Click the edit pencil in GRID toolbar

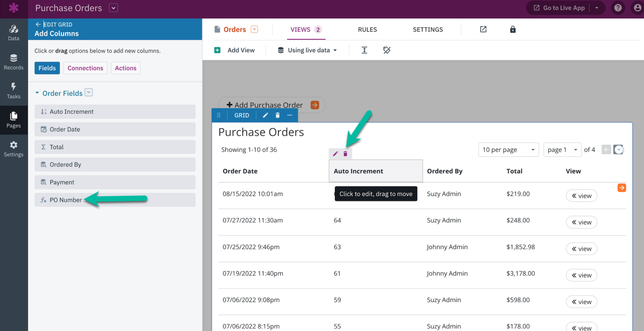[265, 115]
